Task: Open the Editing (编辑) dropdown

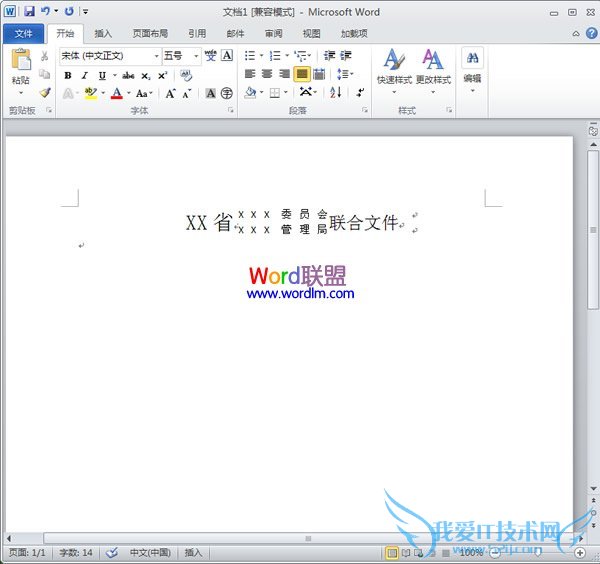Action: pos(472,72)
